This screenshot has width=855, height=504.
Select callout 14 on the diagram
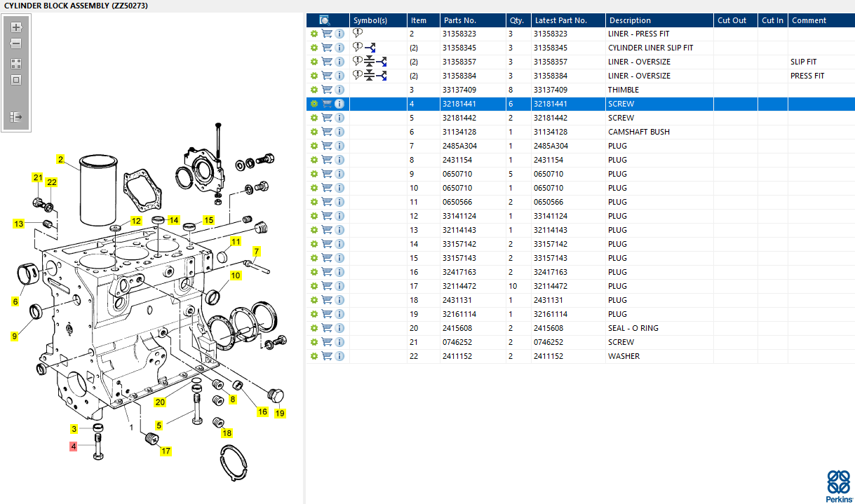tap(174, 220)
